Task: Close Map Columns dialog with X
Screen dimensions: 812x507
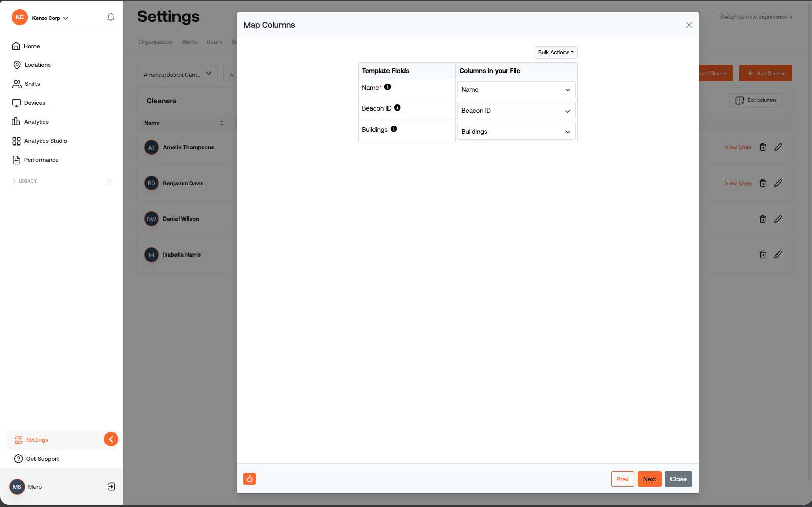Action: pyautogui.click(x=689, y=25)
